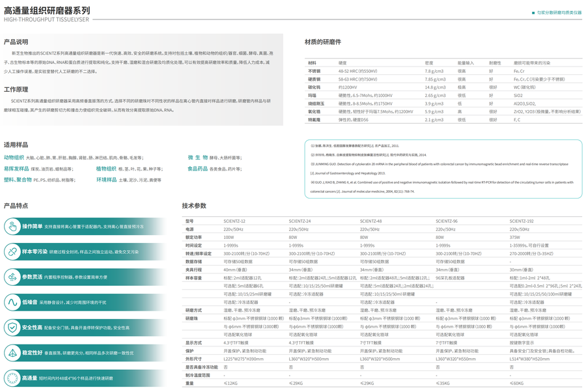The height and width of the screenshot is (392, 586).
Task: Click the SCIENTZ-48 column header
Action: 370,221
